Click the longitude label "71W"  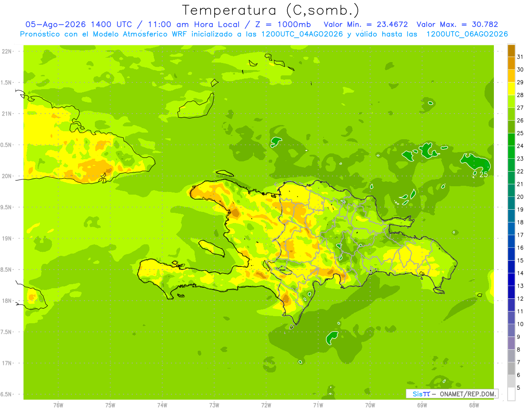(x=318, y=405)
